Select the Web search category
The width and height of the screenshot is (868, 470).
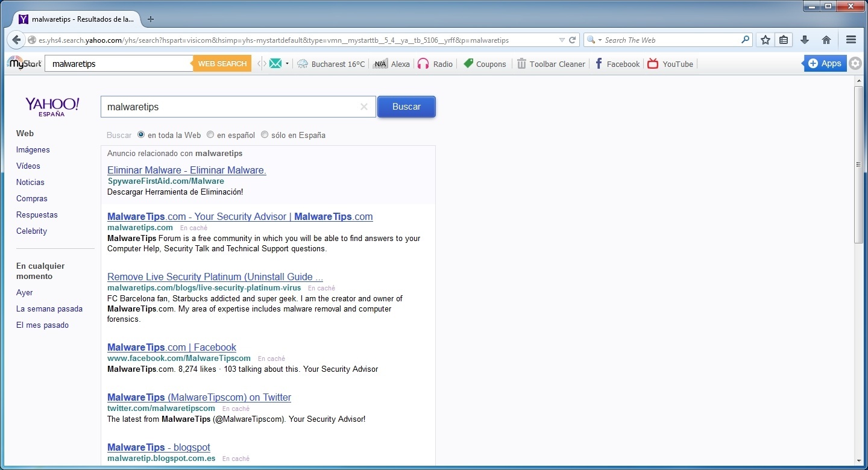(x=25, y=133)
